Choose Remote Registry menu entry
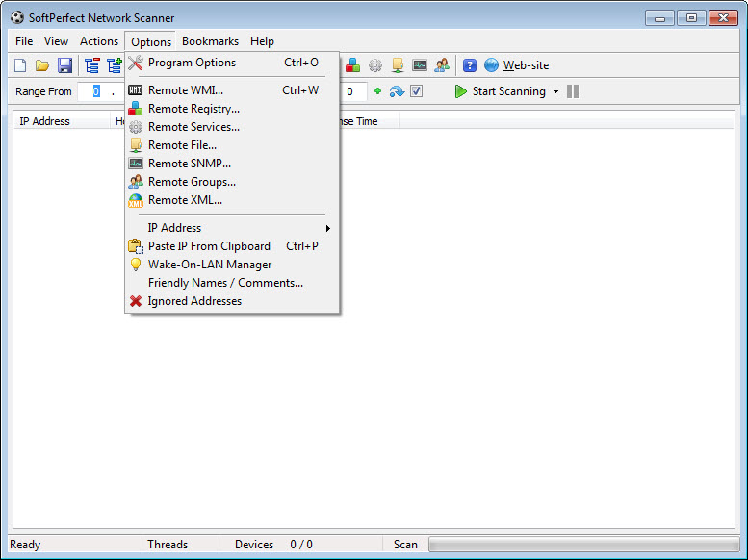This screenshot has height=560, width=748. (193, 109)
